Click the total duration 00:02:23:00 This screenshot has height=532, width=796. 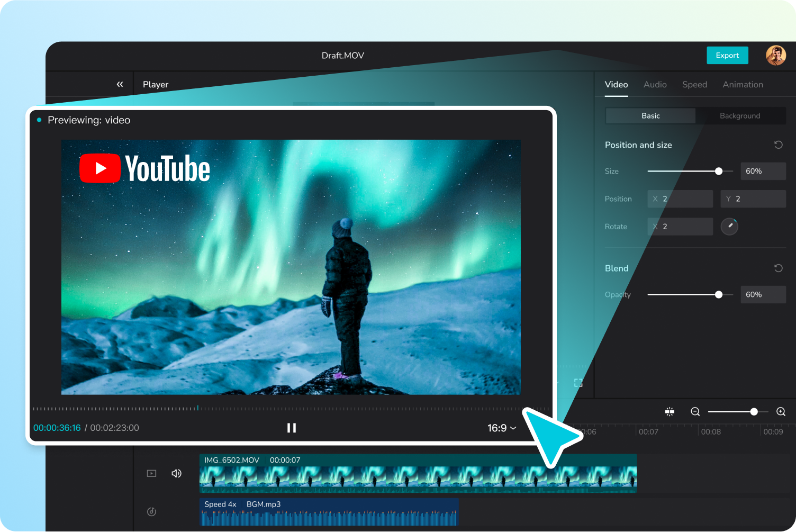click(114, 428)
